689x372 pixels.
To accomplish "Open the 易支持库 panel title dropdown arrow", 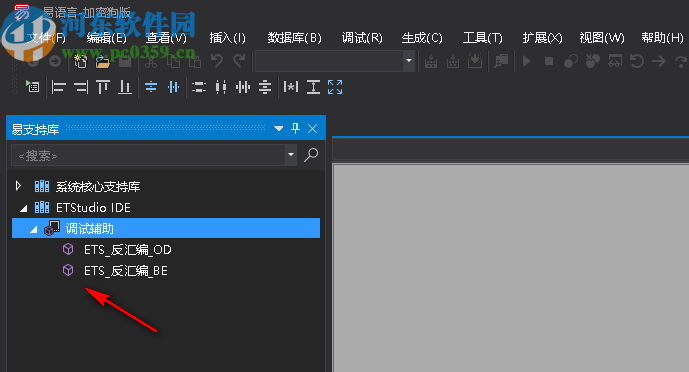I will 278,129.
